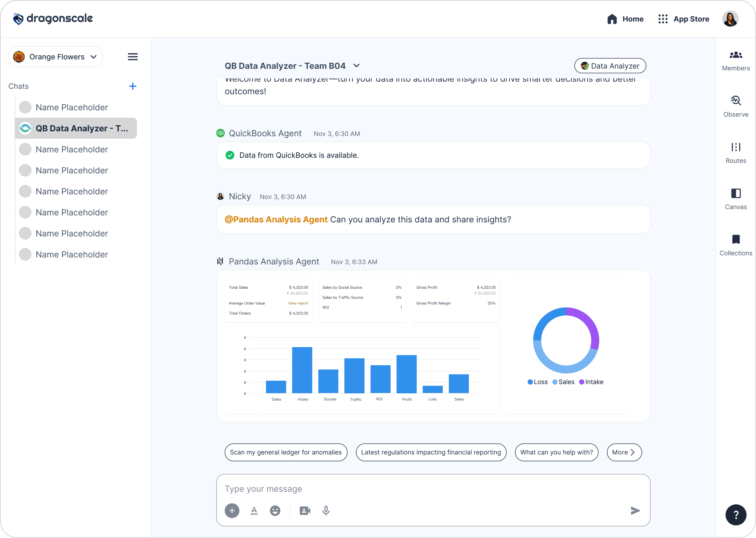The height and width of the screenshot is (538, 756).
Task: Open the Routes panel
Action: [736, 153]
